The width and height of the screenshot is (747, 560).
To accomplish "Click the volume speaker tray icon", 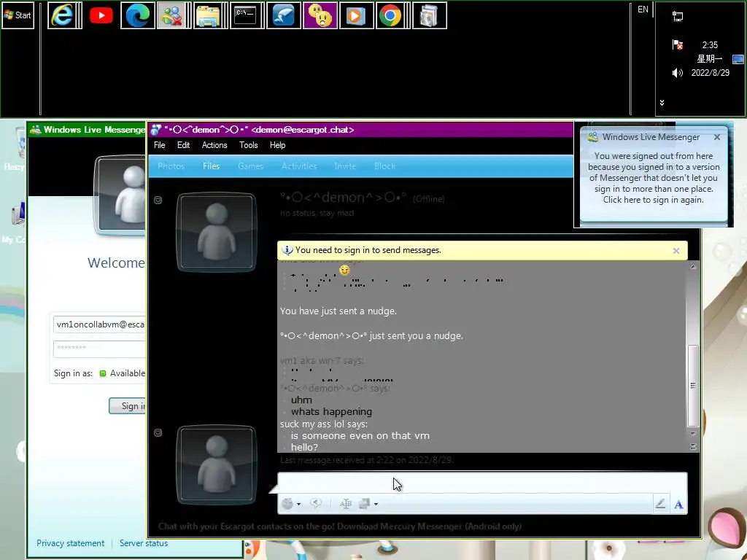I will tap(677, 73).
